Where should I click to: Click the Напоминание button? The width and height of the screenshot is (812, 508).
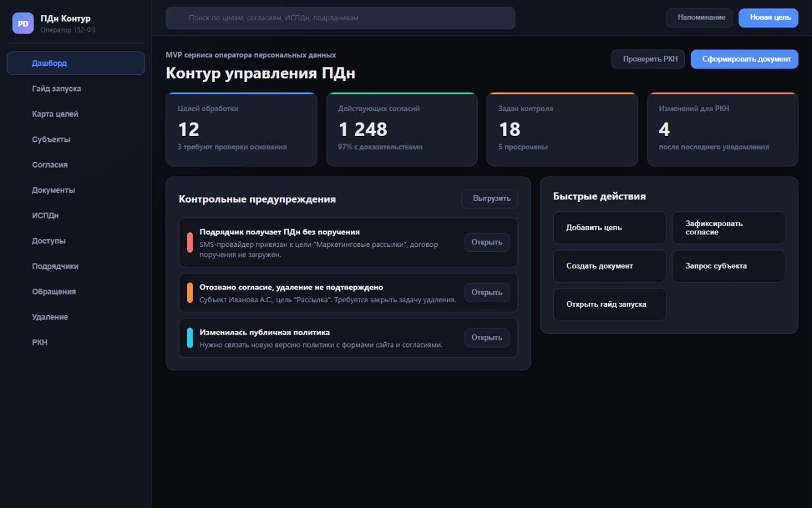coord(699,18)
